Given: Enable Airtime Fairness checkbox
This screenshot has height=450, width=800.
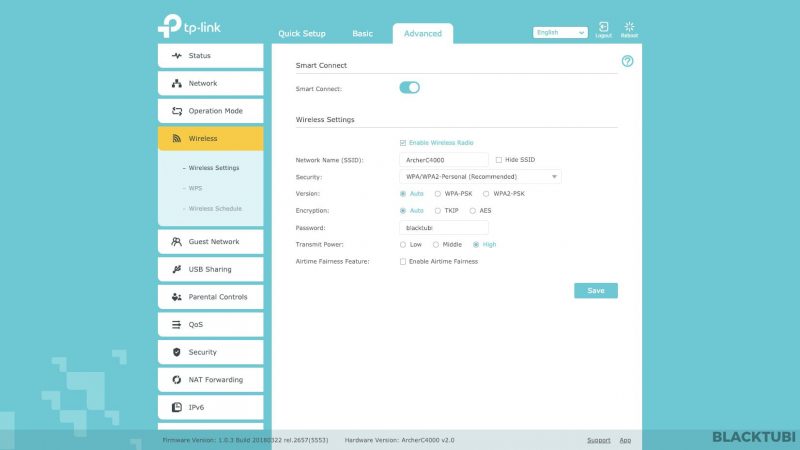Looking at the screenshot, I should (403, 261).
